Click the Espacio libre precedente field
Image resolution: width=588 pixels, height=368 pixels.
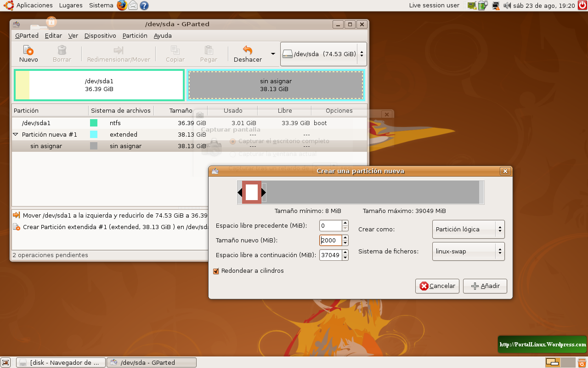coord(330,225)
